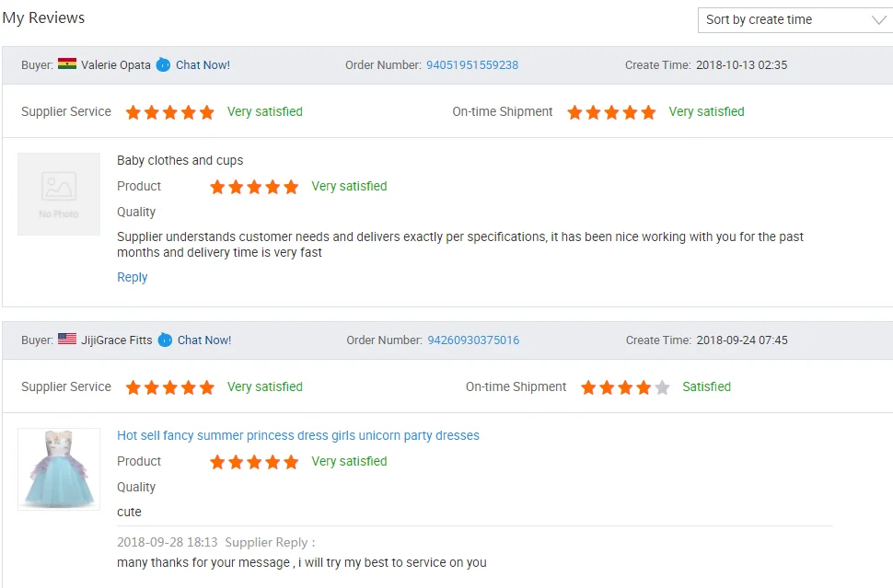893x588 pixels.
Task: Open the unicorn party dresses product link
Action: point(298,435)
